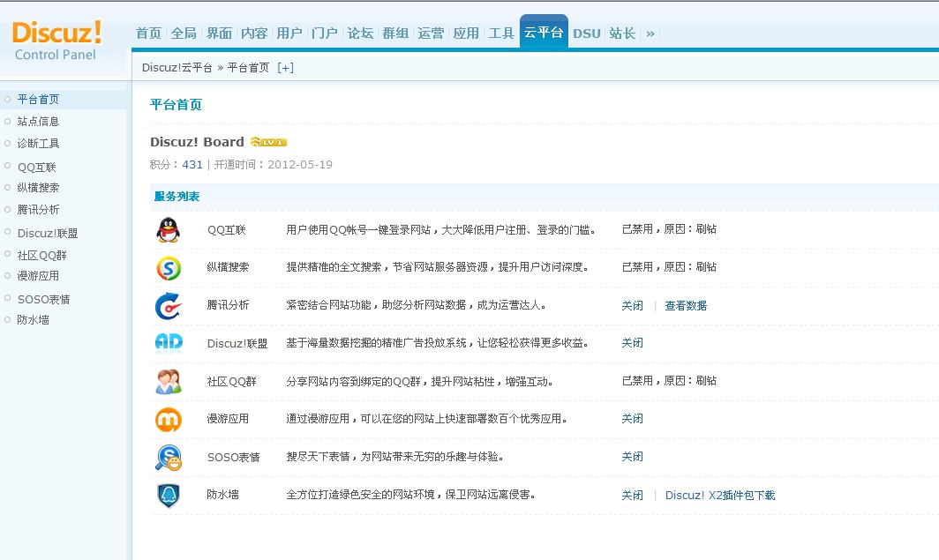Click the Discuz!云平台 breadcrumb text
Image resolution: width=939 pixels, height=560 pixels.
(177, 68)
